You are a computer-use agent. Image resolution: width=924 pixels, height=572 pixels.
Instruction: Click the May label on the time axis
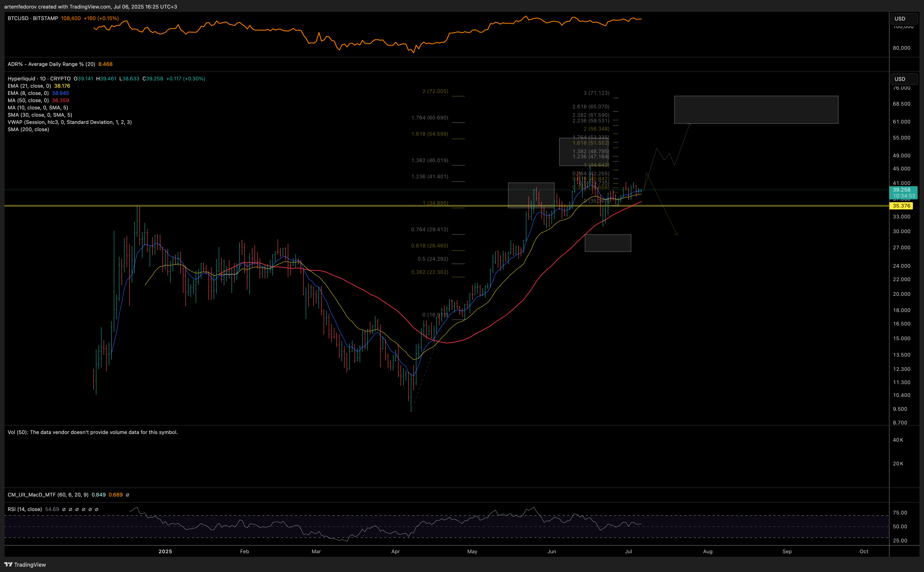(x=472, y=551)
